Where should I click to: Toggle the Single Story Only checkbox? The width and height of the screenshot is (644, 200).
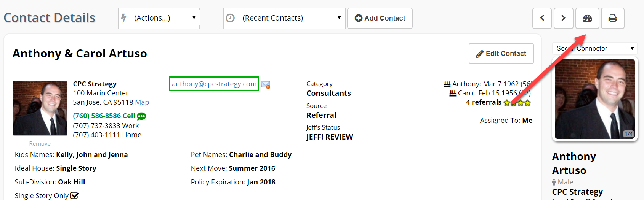pyautogui.click(x=75, y=196)
